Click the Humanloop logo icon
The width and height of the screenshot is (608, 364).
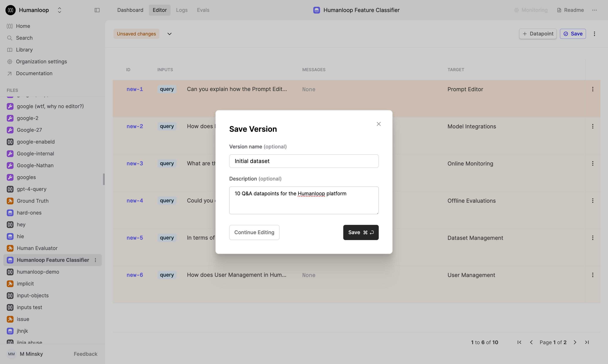click(x=11, y=10)
